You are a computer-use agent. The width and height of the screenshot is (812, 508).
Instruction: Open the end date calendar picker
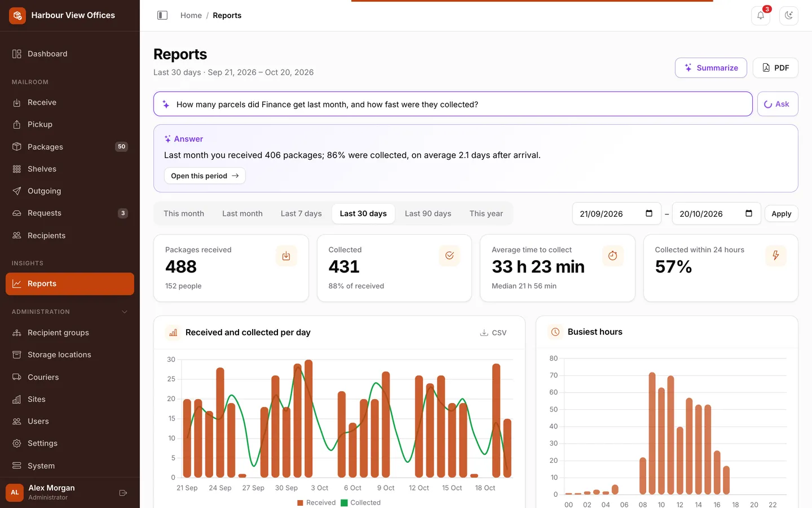tap(749, 213)
